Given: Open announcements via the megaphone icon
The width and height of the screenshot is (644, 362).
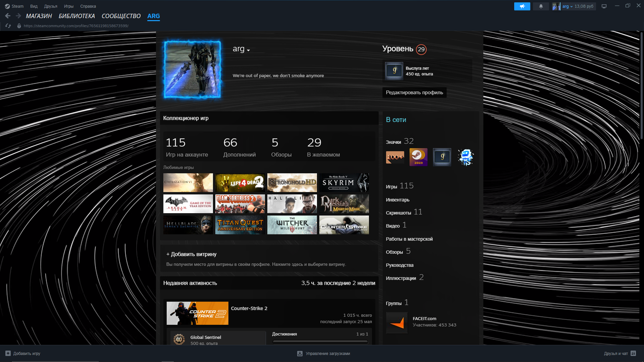Looking at the screenshot, I should (x=522, y=7).
